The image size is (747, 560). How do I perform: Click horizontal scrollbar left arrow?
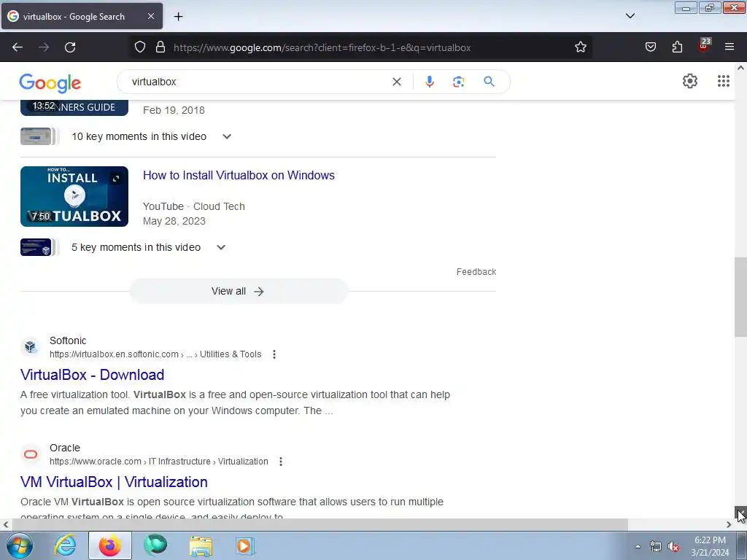[x=6, y=524]
